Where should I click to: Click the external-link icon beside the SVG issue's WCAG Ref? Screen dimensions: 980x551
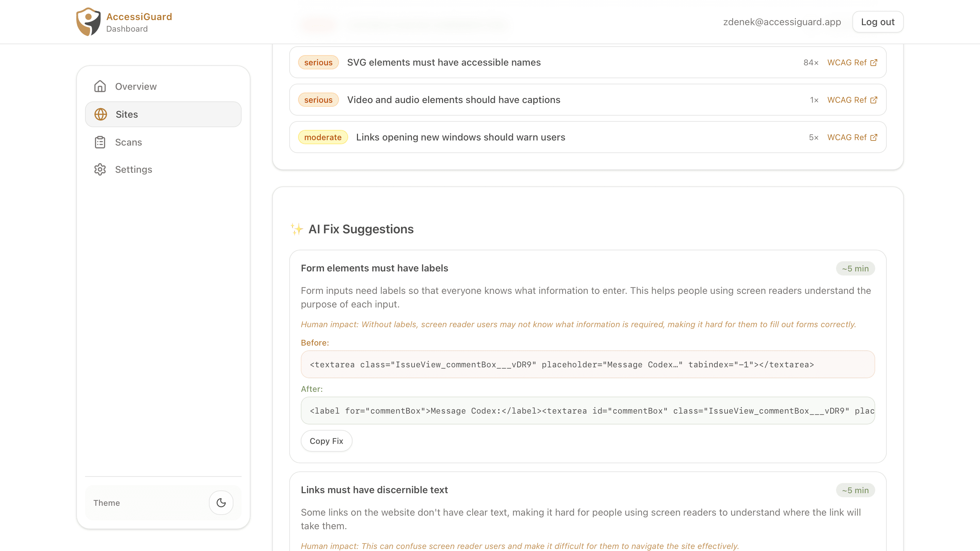tap(874, 62)
